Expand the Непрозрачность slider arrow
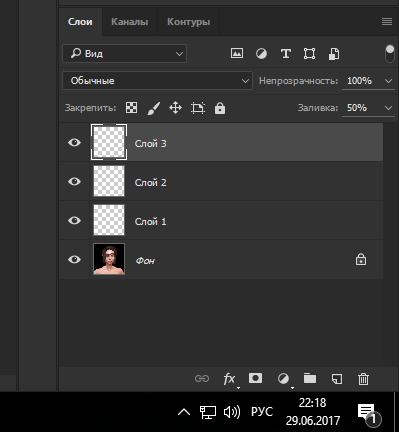The image size is (399, 432). point(388,81)
